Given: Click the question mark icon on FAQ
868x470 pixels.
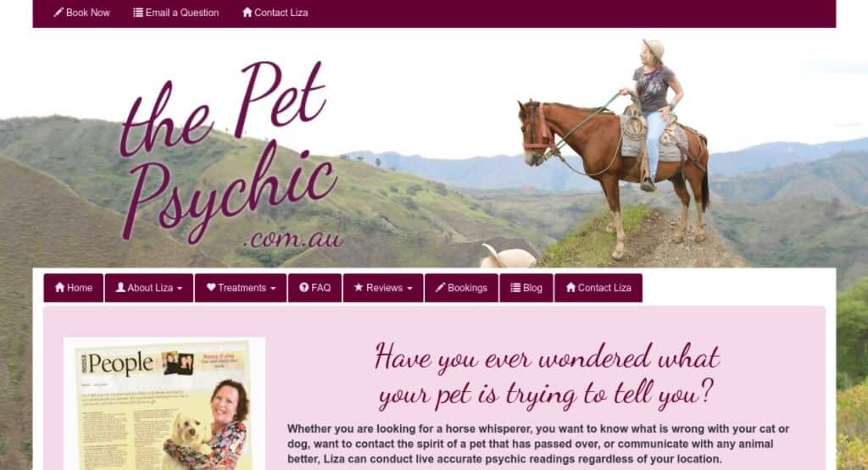Looking at the screenshot, I should [304, 288].
